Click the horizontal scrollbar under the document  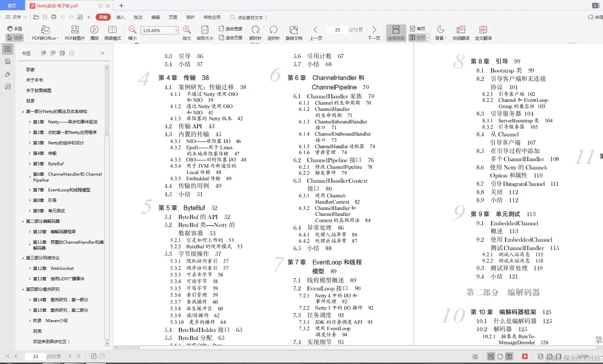coord(368,348)
